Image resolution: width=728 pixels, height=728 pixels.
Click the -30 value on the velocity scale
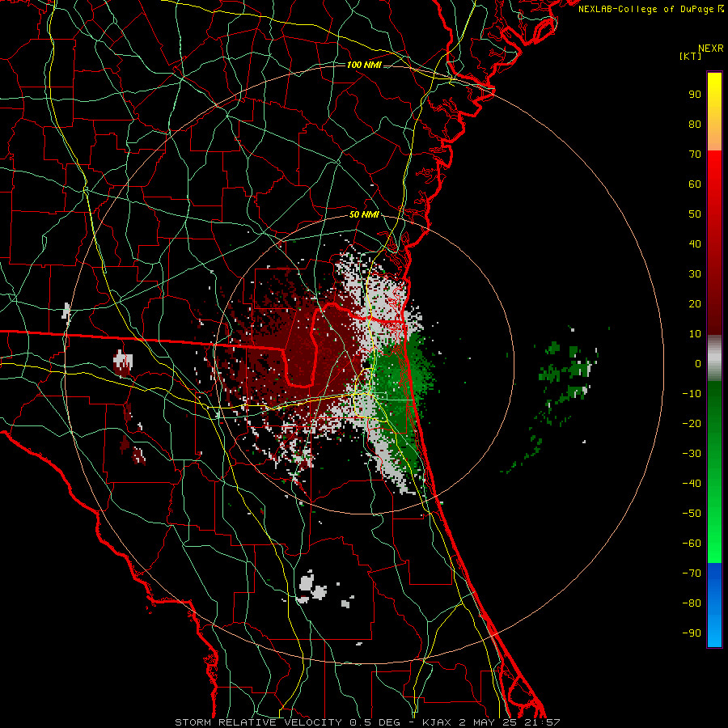(692, 454)
